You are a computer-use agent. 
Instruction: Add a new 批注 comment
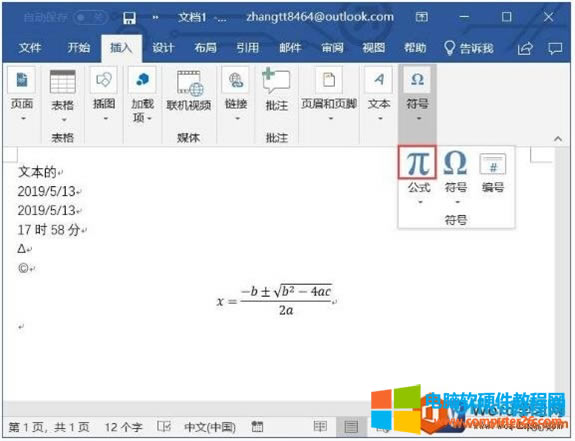pos(276,90)
